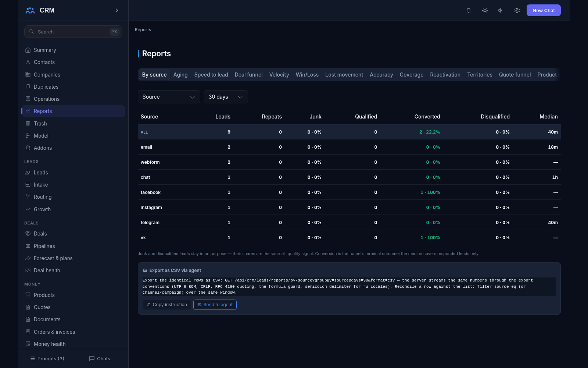Start a New Chat
588x368 pixels.
point(544,10)
